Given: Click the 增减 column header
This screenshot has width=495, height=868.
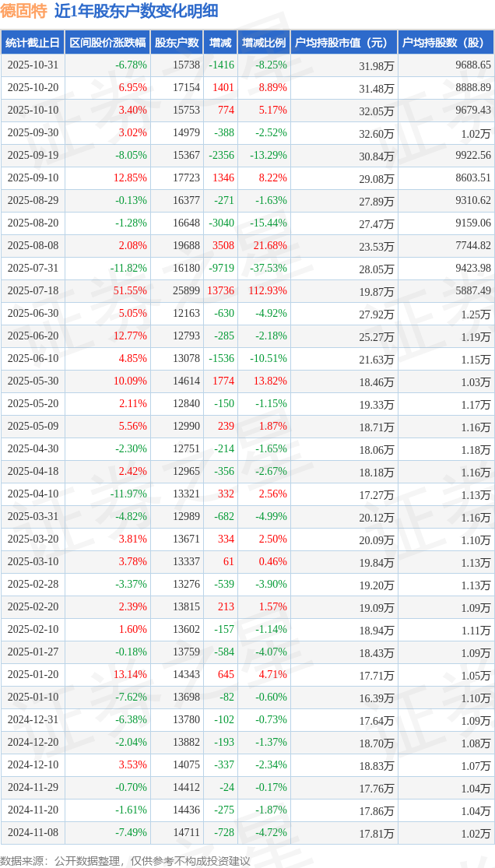Looking at the screenshot, I should (x=221, y=43).
